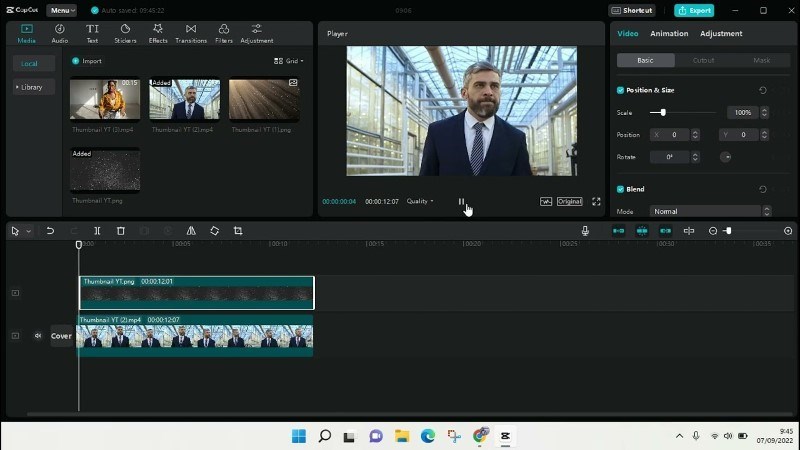Open the Menu dropdown
Image resolution: width=800 pixels, height=450 pixels.
pyautogui.click(x=62, y=10)
